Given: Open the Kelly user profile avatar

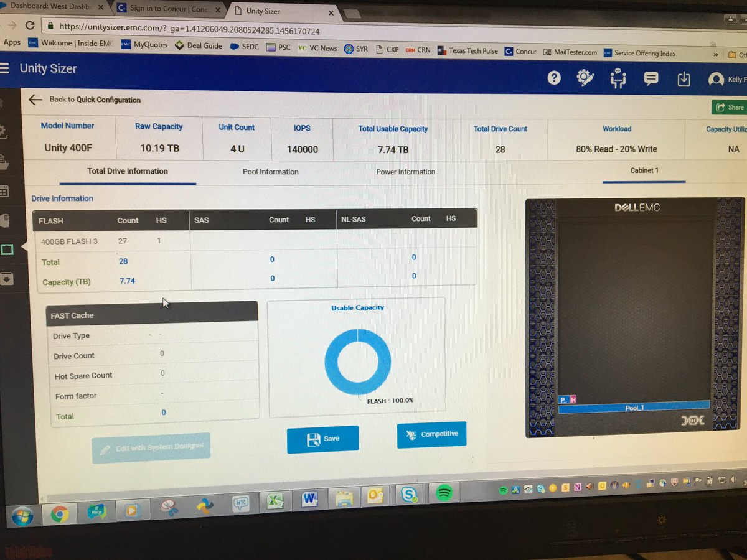Looking at the screenshot, I should 716,80.
